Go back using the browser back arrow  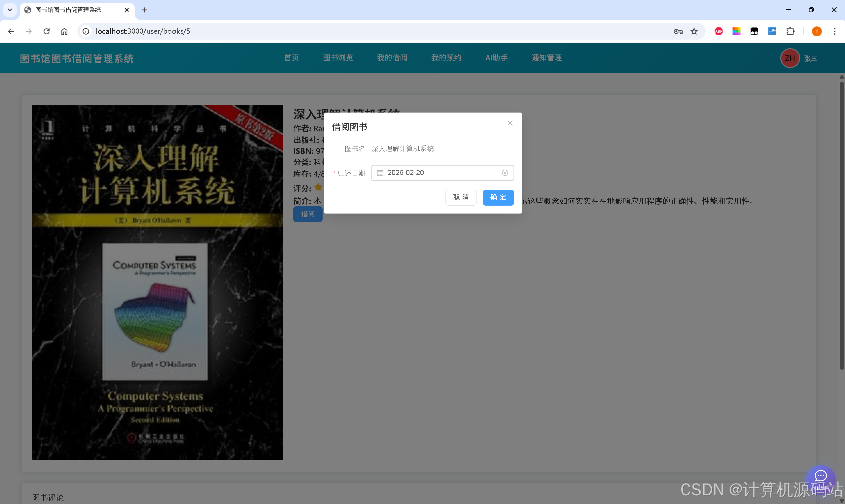[11, 31]
